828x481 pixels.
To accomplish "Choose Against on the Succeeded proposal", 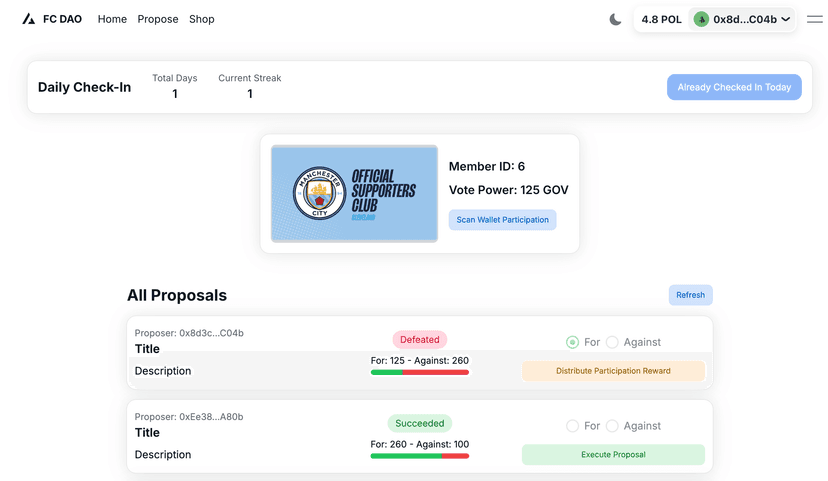I will pyautogui.click(x=612, y=426).
